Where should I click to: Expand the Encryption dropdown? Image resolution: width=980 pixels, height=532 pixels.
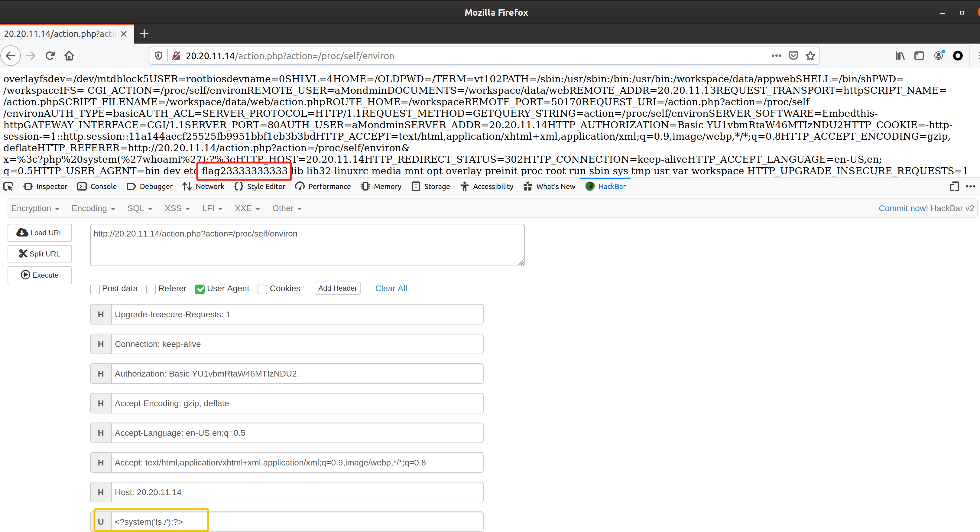(35, 209)
